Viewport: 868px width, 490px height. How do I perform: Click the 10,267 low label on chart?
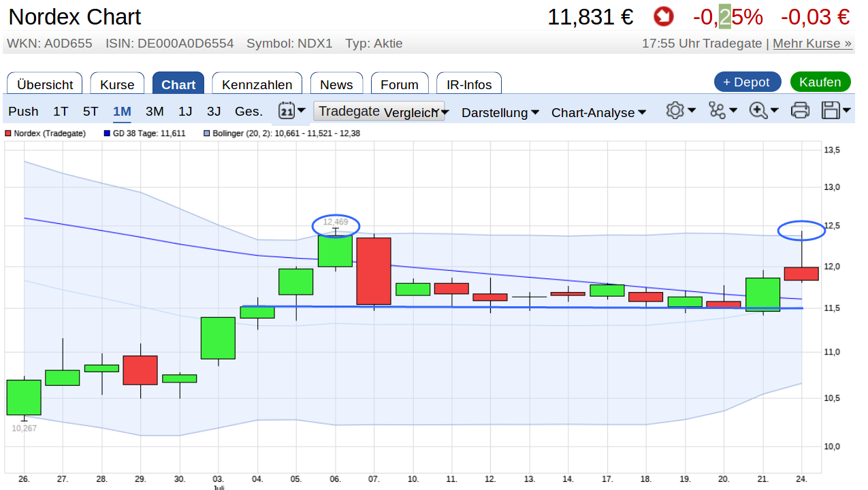[x=25, y=428]
